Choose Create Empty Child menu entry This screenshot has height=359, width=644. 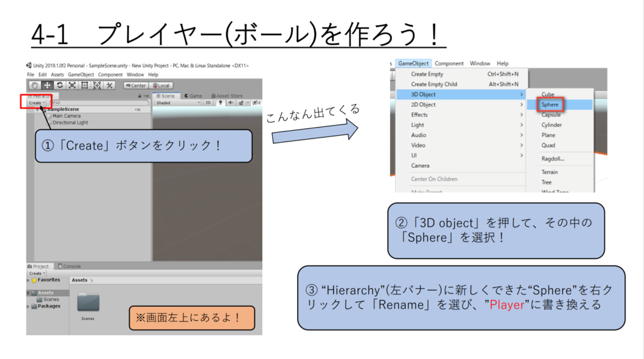coord(461,84)
